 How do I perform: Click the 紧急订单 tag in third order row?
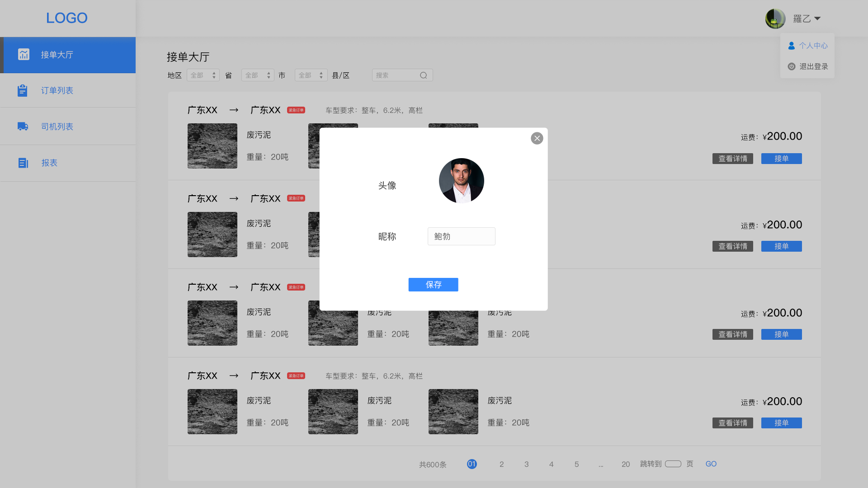(x=296, y=287)
